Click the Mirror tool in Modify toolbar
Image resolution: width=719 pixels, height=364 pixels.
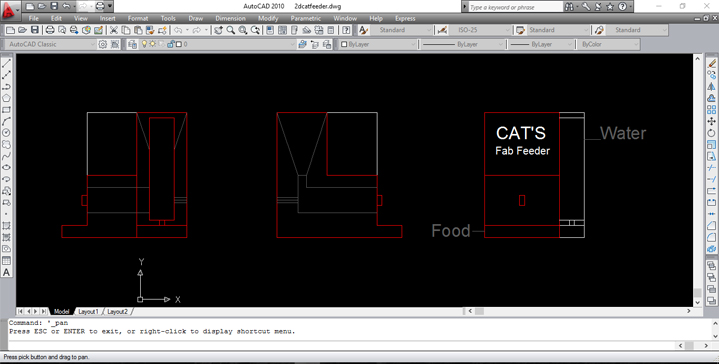pyautogui.click(x=711, y=87)
